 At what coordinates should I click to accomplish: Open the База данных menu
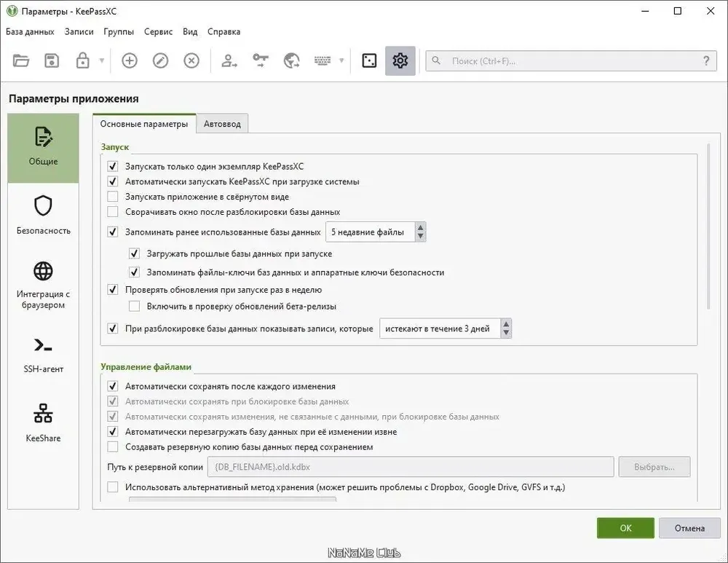point(30,31)
